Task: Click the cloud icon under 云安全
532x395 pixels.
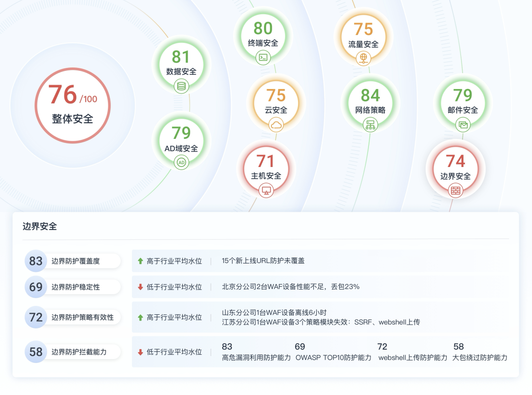Action: coord(276,125)
